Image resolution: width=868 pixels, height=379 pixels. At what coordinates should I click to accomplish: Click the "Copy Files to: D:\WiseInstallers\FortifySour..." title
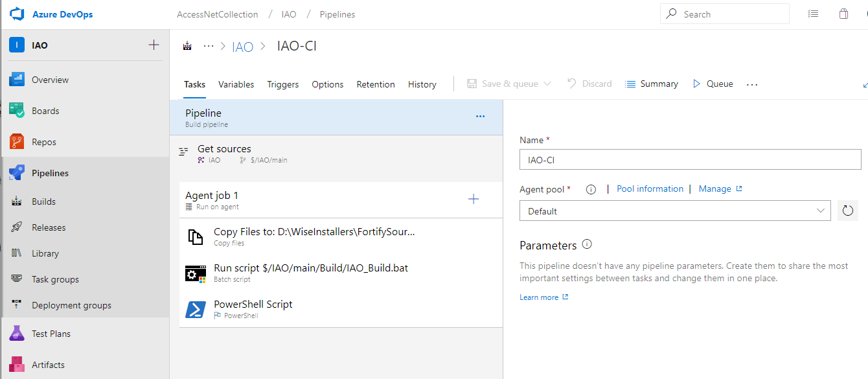314,232
